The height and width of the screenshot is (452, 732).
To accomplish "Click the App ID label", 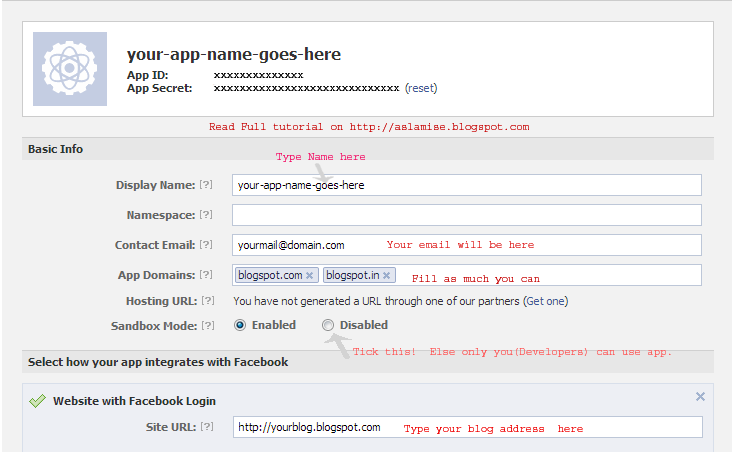I will click(x=148, y=75).
